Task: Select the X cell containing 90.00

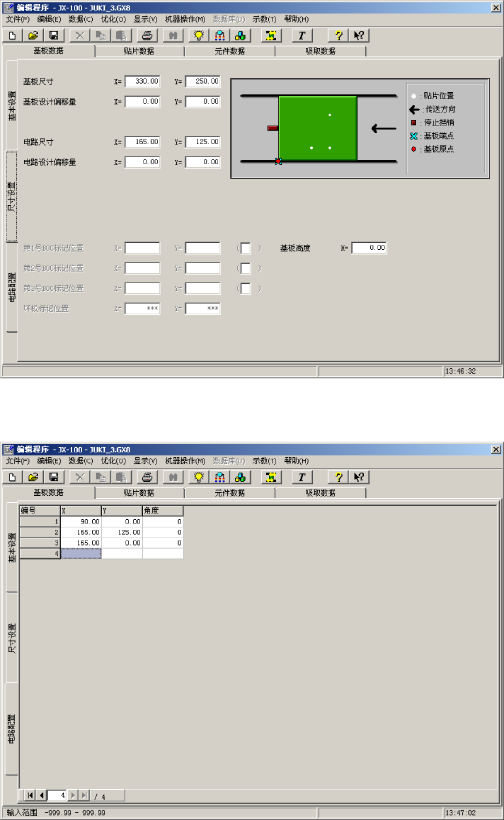Action: coord(81,521)
